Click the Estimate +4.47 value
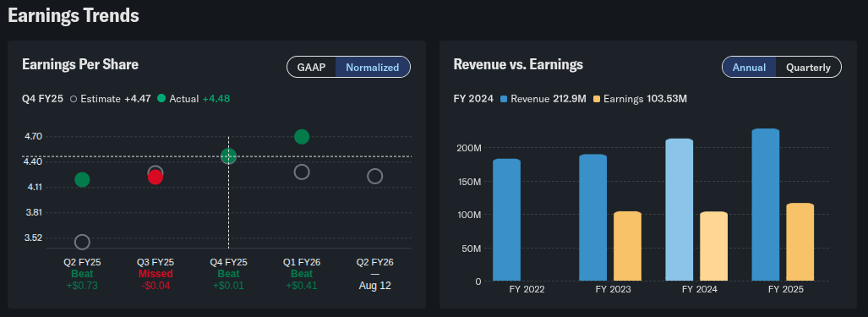Image resolution: width=868 pixels, height=317 pixels. (137, 99)
